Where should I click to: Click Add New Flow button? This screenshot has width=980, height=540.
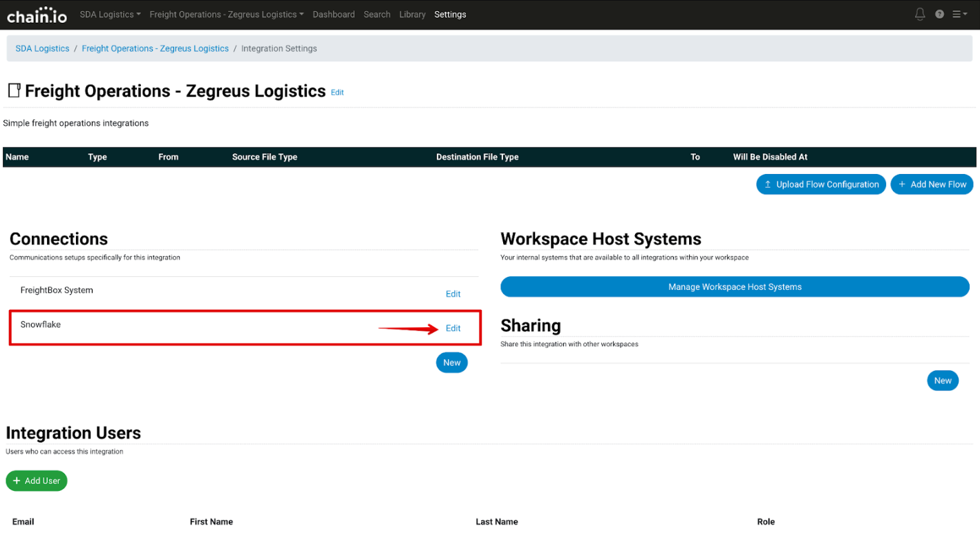pyautogui.click(x=932, y=184)
